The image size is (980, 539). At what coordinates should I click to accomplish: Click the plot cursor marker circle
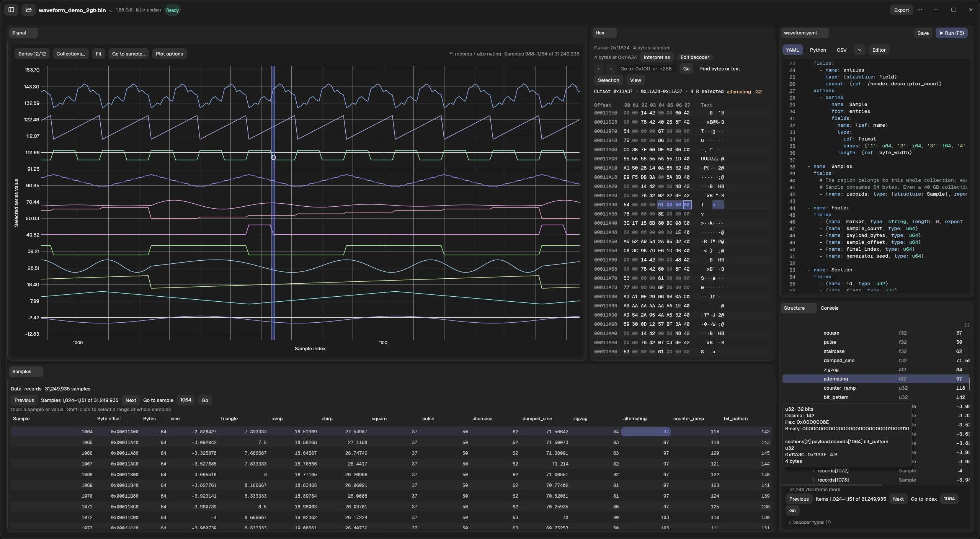(273, 157)
